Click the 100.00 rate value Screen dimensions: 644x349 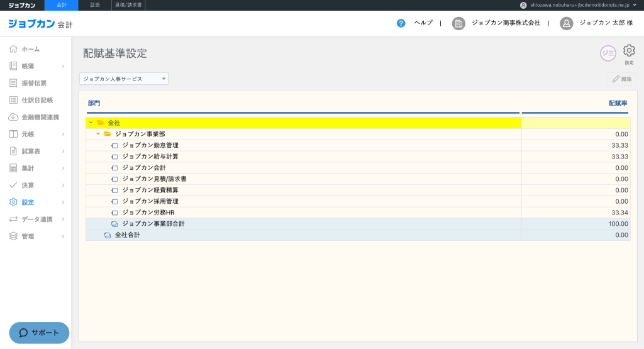[x=618, y=224]
